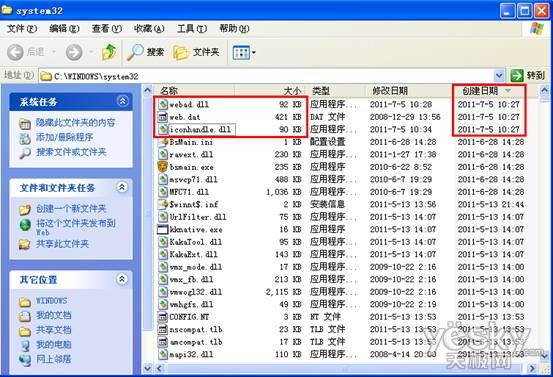Select the MFC71.dll file icon

click(x=163, y=192)
